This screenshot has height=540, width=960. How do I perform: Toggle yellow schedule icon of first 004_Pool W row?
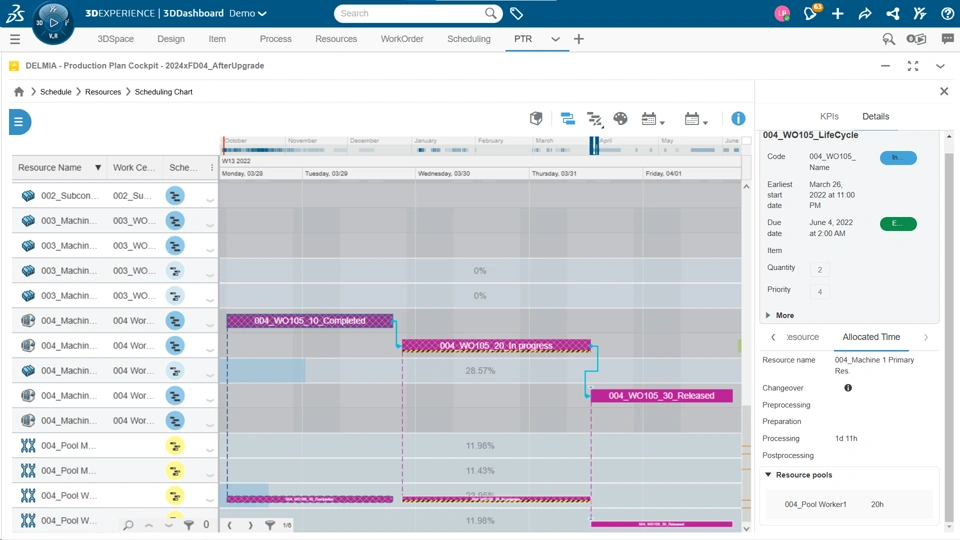pos(175,496)
